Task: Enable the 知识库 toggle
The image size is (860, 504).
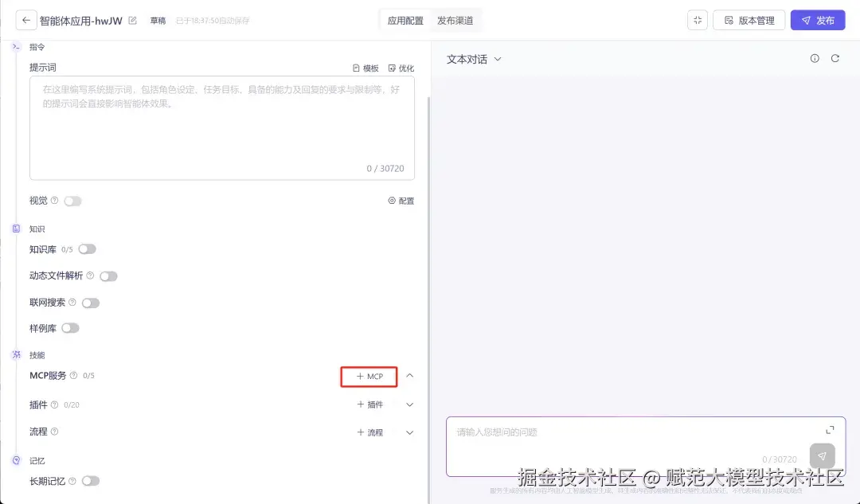Action: (x=88, y=248)
